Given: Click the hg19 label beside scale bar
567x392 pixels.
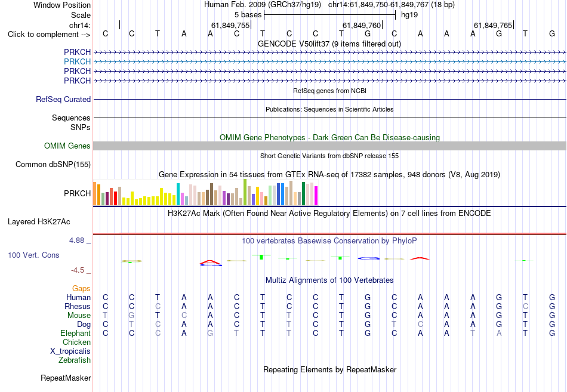Looking at the screenshot, I should (x=409, y=15).
